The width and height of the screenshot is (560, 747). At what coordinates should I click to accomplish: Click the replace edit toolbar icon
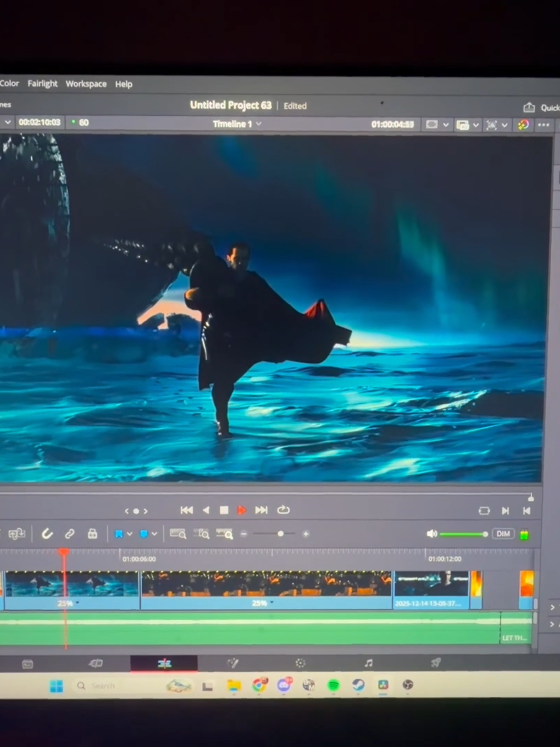click(x=17, y=534)
